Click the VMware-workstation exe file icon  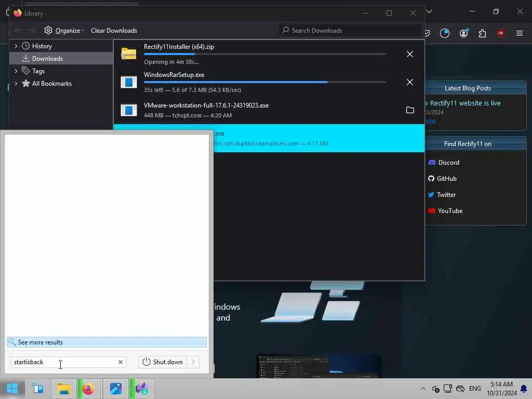pyautogui.click(x=129, y=110)
